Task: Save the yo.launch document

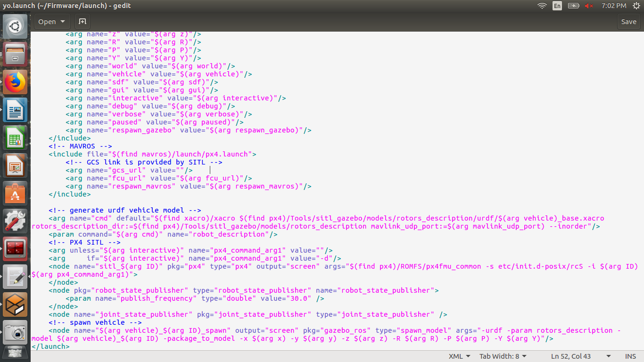Action: [629, 22]
